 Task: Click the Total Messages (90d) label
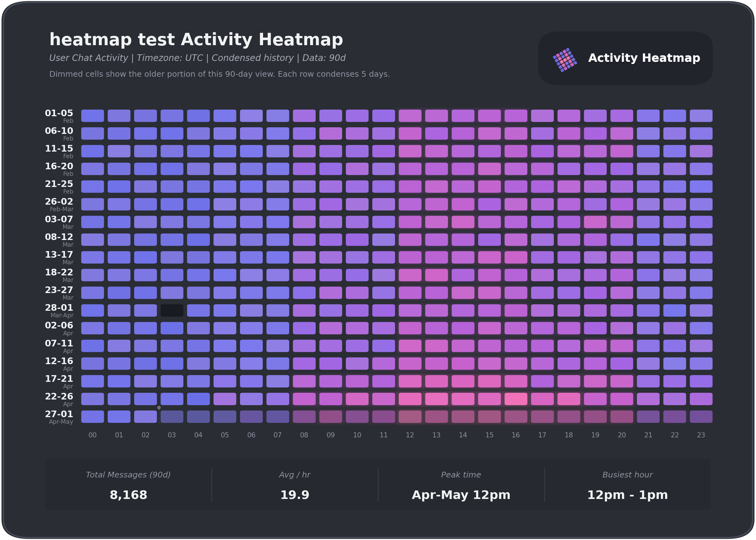pyautogui.click(x=128, y=475)
